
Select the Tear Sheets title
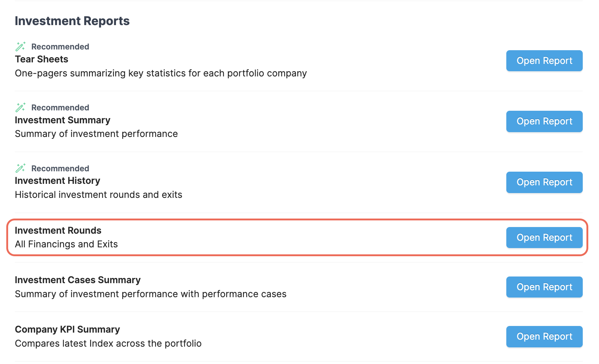41,59
